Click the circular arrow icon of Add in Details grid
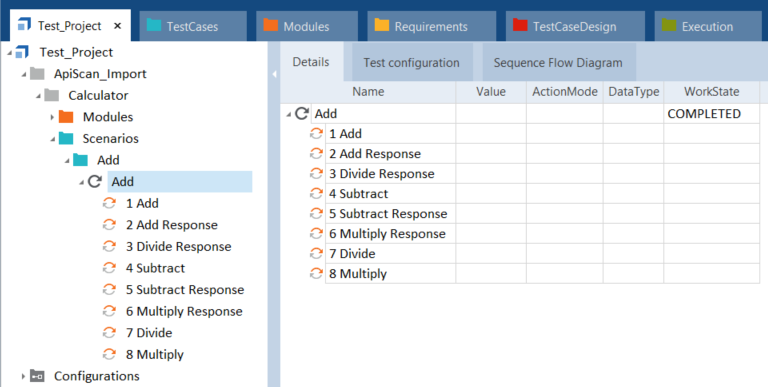The height and width of the screenshot is (387, 768). click(302, 114)
